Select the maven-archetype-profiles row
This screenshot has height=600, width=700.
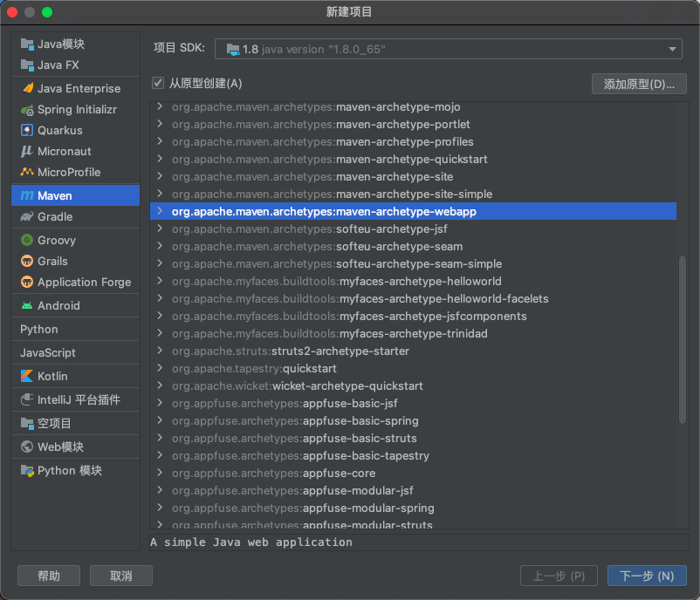tap(413, 141)
